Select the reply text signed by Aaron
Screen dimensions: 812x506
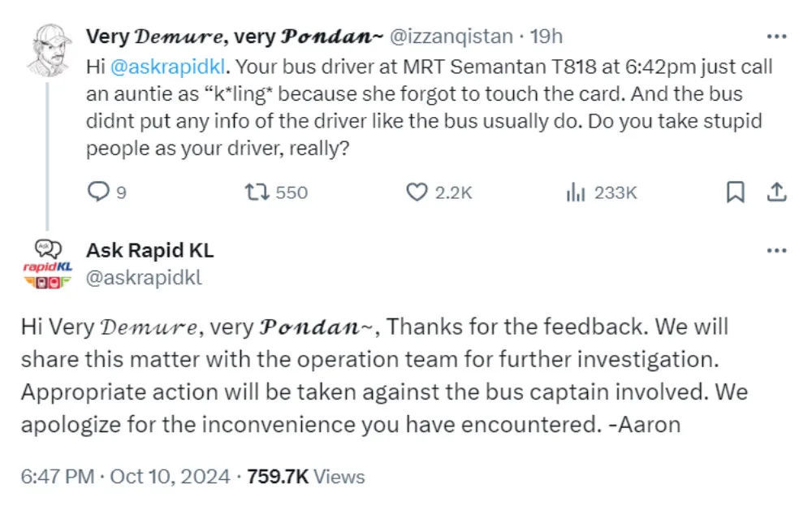(374, 374)
